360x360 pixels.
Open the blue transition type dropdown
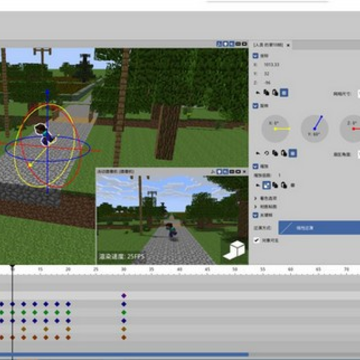319,228
